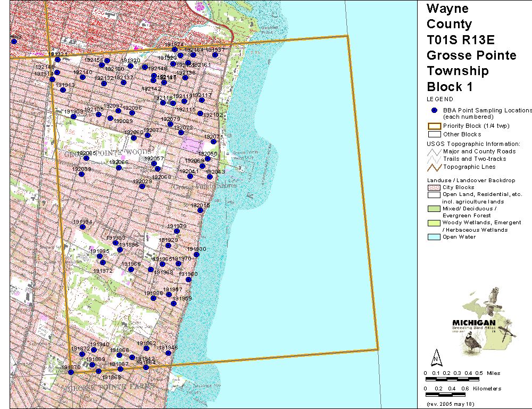532x409 pixels.
Task: Select sampling point 191930 on the map
Action: 196,255
